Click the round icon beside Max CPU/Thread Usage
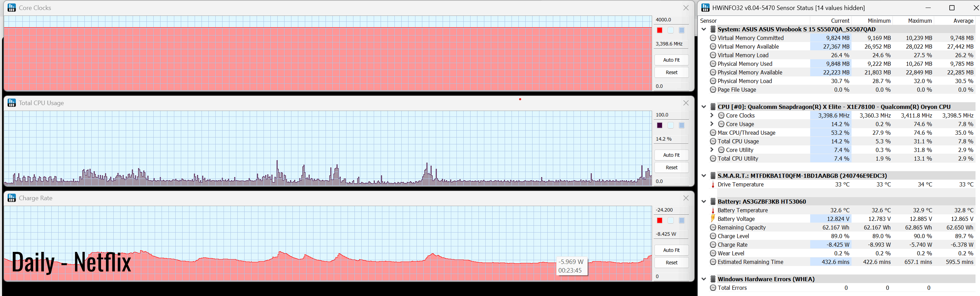Screen dimensions: 980x296 713,133
